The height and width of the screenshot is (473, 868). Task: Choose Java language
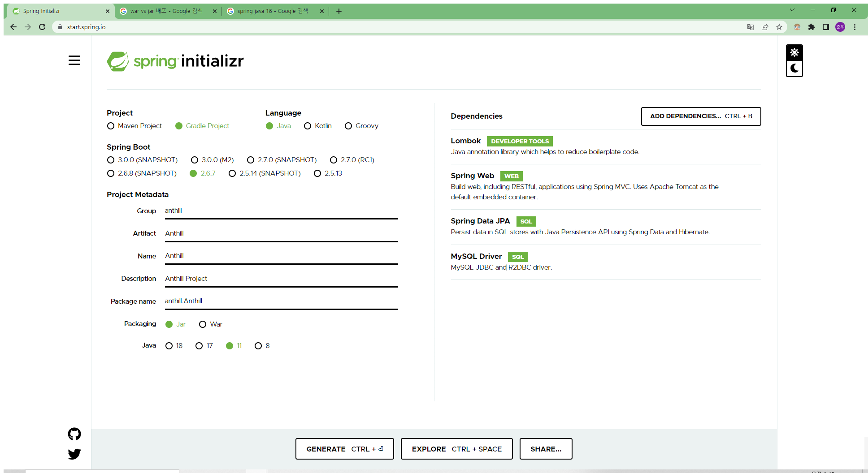[278, 126]
